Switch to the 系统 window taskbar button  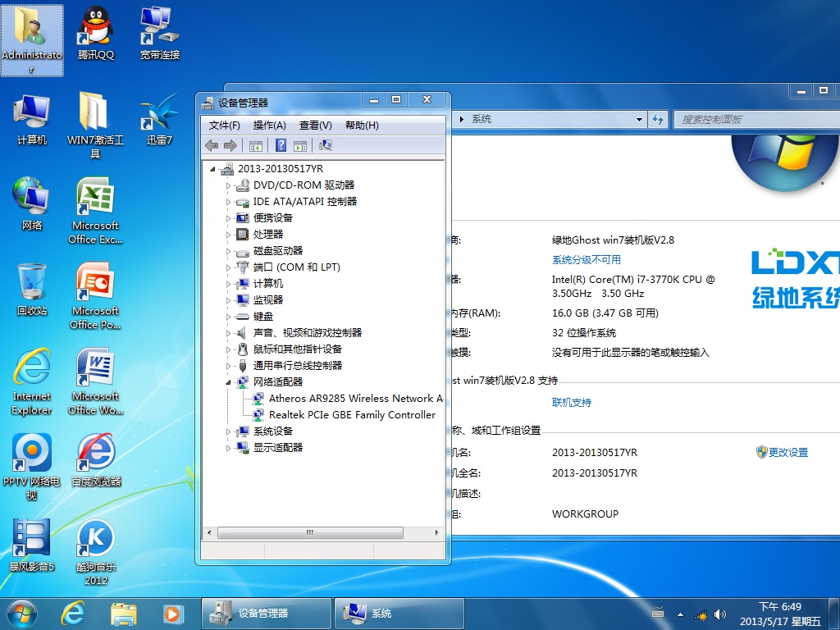pyautogui.click(x=399, y=614)
